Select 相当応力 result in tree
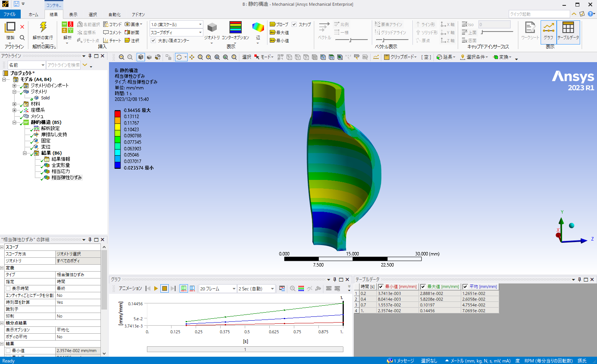Screen dimensions: 597x364 (61, 171)
